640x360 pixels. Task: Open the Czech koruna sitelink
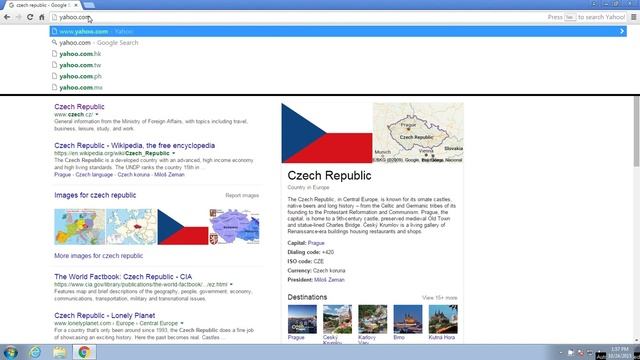pyautogui.click(x=133, y=175)
